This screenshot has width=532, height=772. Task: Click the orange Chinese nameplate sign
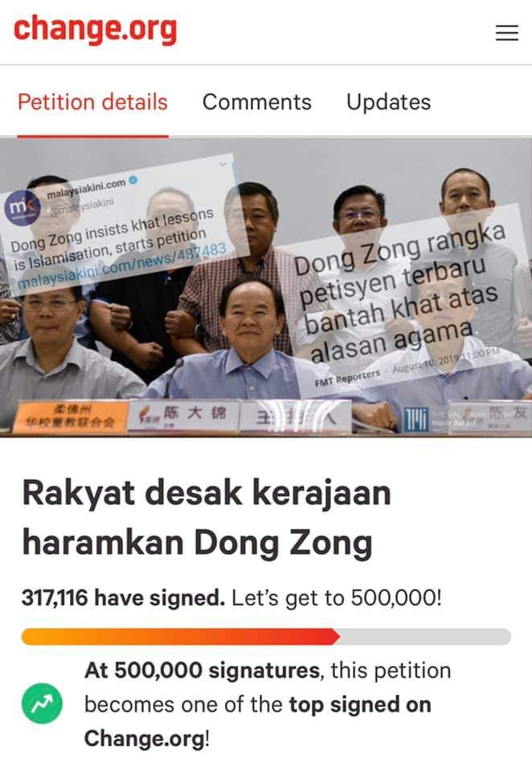tap(72, 417)
